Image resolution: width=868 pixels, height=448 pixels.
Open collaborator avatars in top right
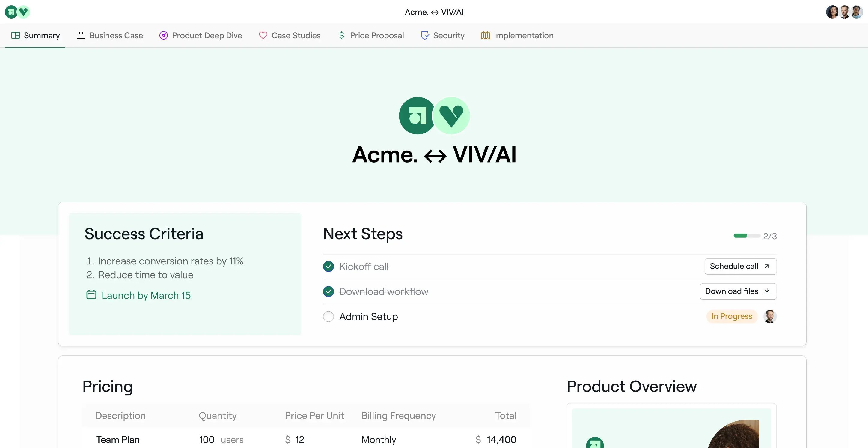point(844,12)
